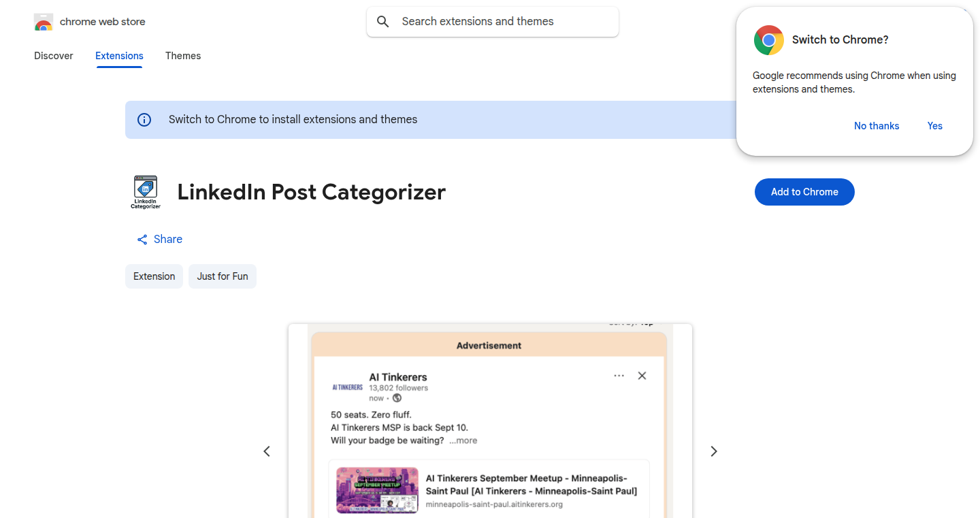Click 'Switch to Chrome to install extensions and themes' text
This screenshot has height=518, width=980.
pos(293,120)
